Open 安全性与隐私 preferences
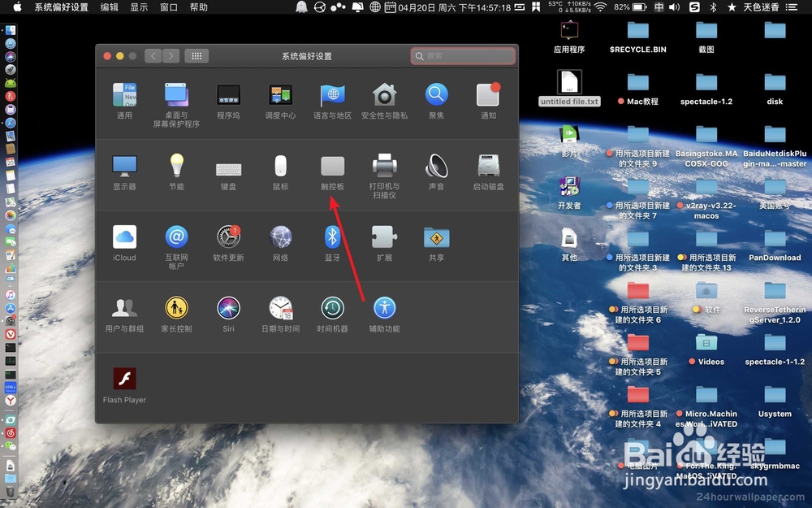 [384, 101]
